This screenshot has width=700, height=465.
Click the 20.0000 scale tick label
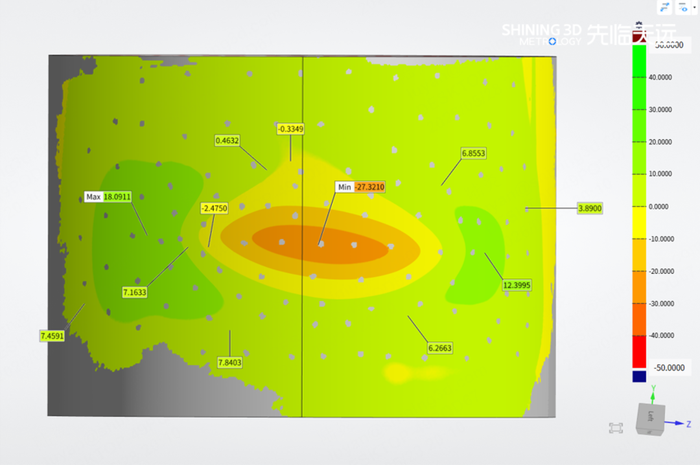pyautogui.click(x=660, y=142)
